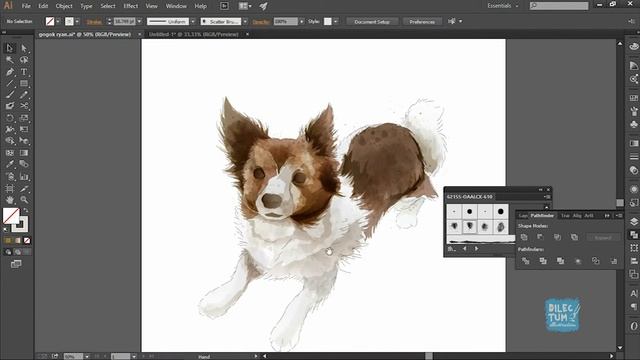This screenshot has height=360, width=640.
Task: Switch to the Untitled-1 document tab
Action: [x=193, y=34]
